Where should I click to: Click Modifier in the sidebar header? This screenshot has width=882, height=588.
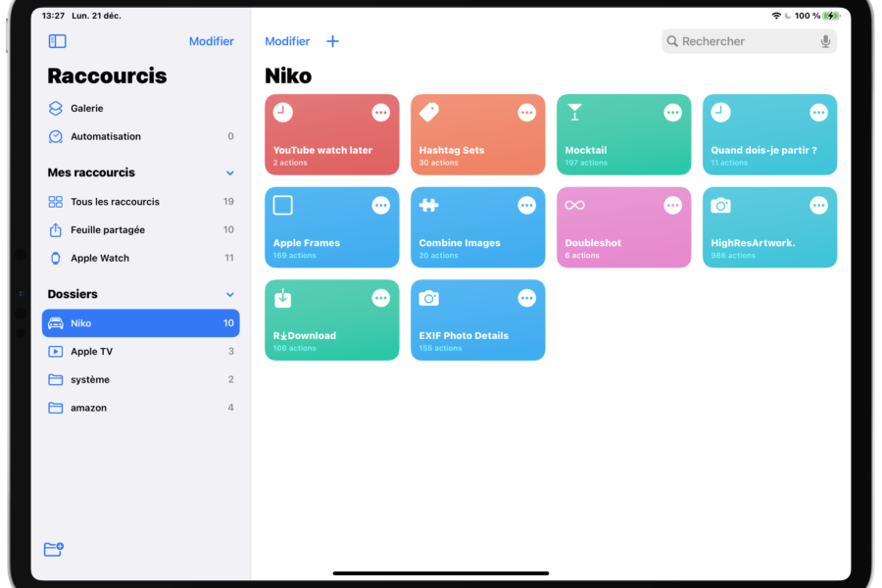point(211,41)
